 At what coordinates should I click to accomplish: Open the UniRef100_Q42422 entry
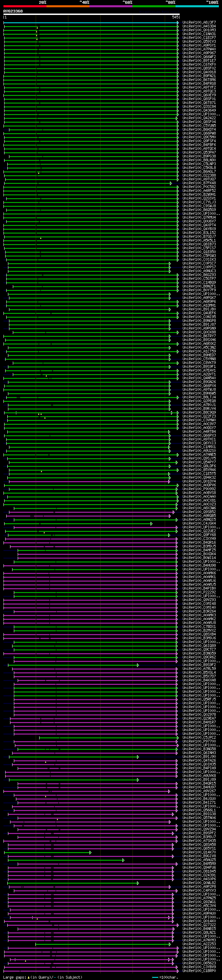(199, 118)
